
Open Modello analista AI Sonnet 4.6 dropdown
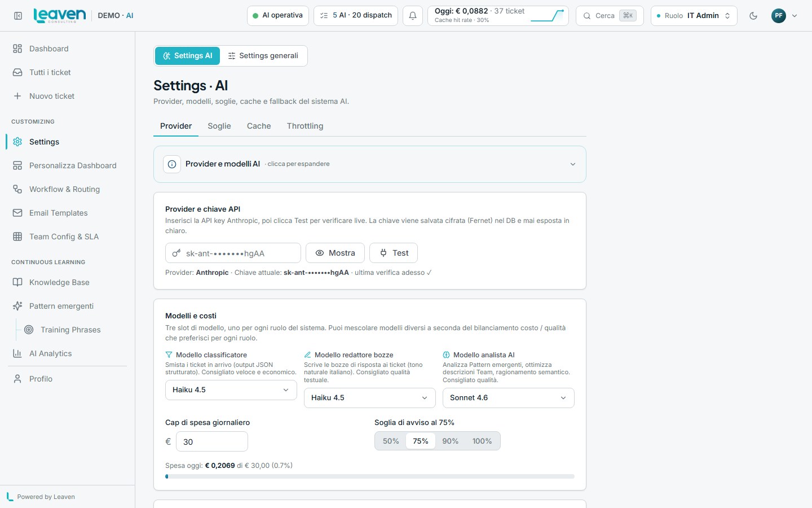(x=509, y=398)
